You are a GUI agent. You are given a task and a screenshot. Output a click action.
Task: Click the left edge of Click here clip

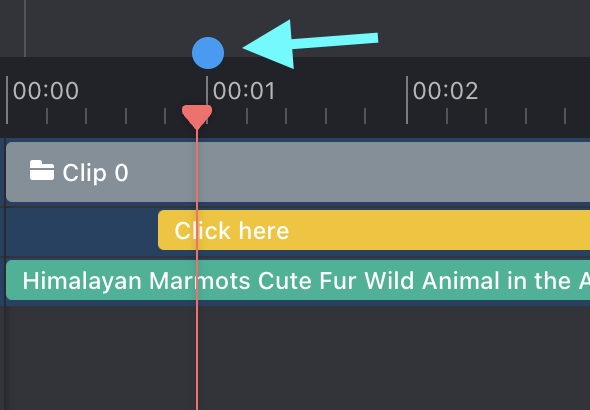point(160,230)
